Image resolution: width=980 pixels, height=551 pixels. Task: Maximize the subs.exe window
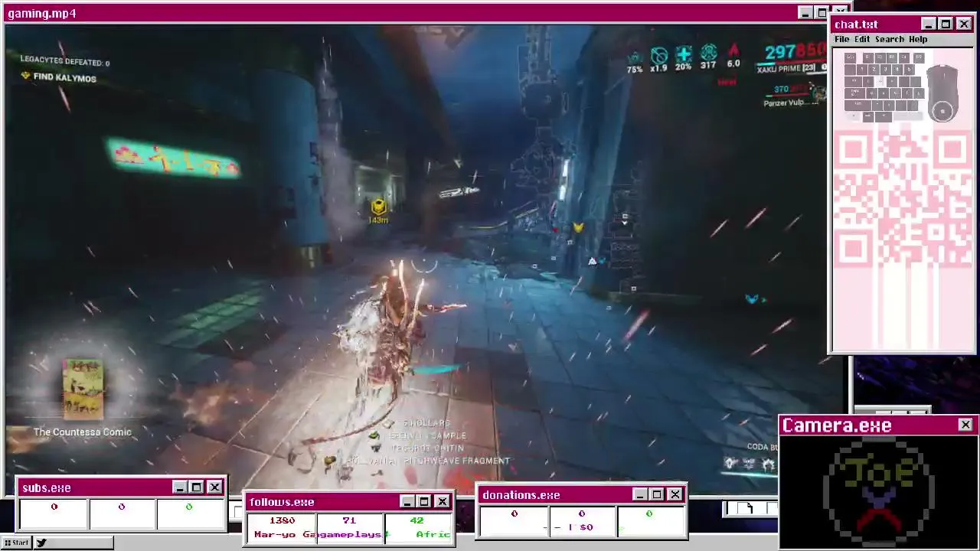[197, 487]
